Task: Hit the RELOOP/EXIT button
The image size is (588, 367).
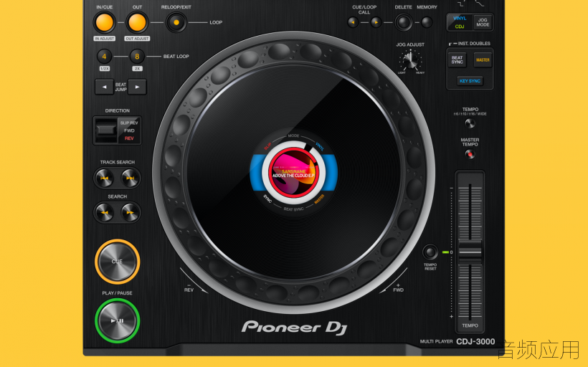Action: (x=176, y=22)
